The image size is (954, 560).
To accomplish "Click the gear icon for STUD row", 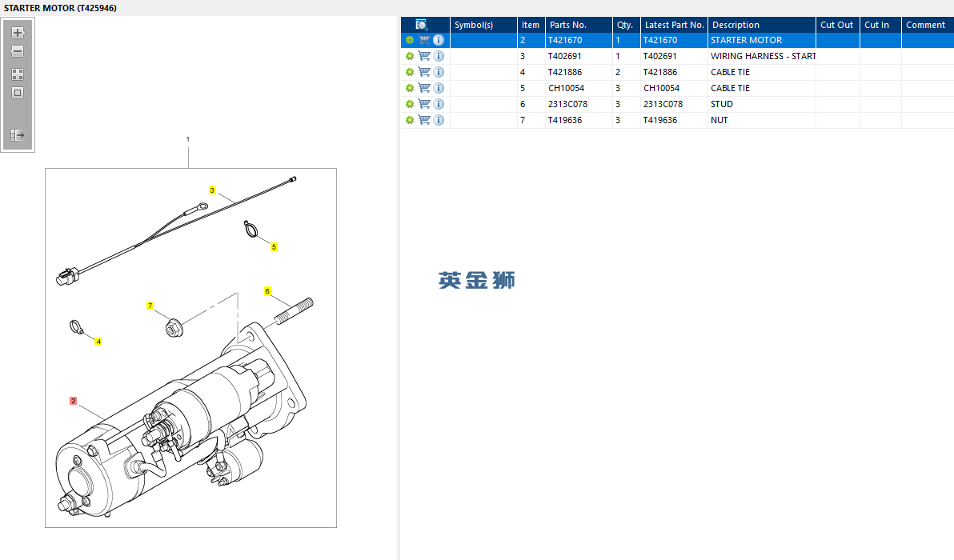I will [x=410, y=104].
